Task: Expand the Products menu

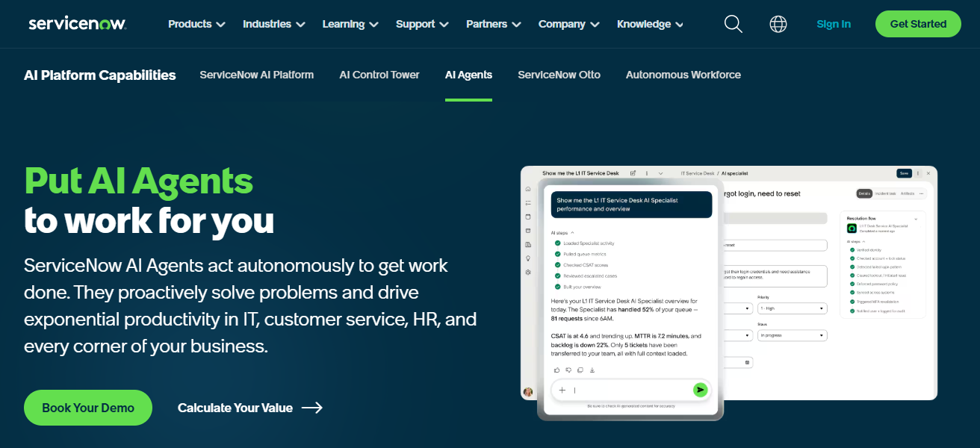Action: pyautogui.click(x=196, y=24)
